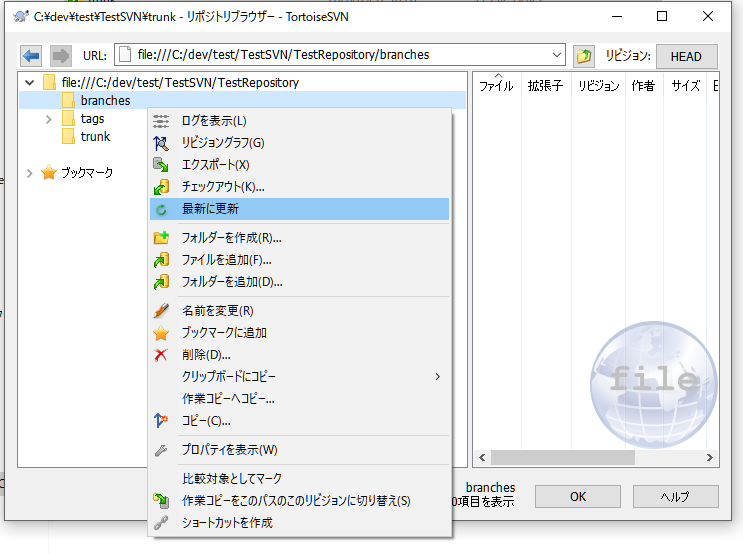Click into the URL input field text

click(x=283, y=55)
